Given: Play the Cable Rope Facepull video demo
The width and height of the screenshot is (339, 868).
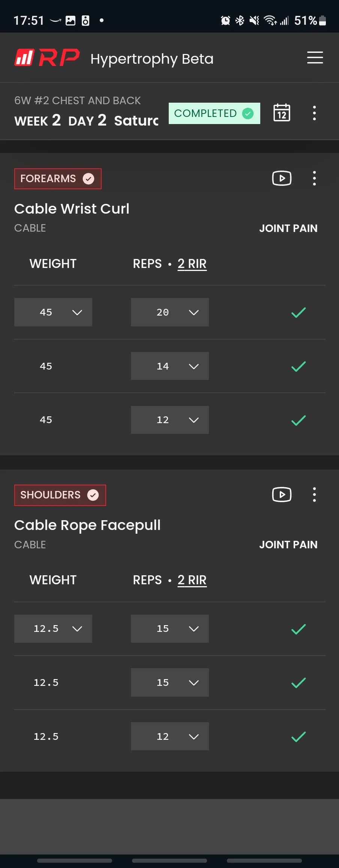Looking at the screenshot, I should (x=282, y=495).
